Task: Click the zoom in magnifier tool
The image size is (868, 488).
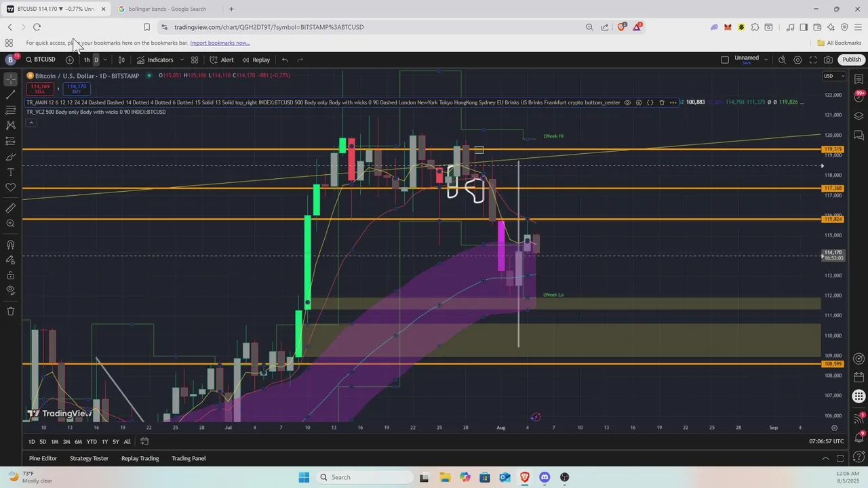Action: click(10, 224)
